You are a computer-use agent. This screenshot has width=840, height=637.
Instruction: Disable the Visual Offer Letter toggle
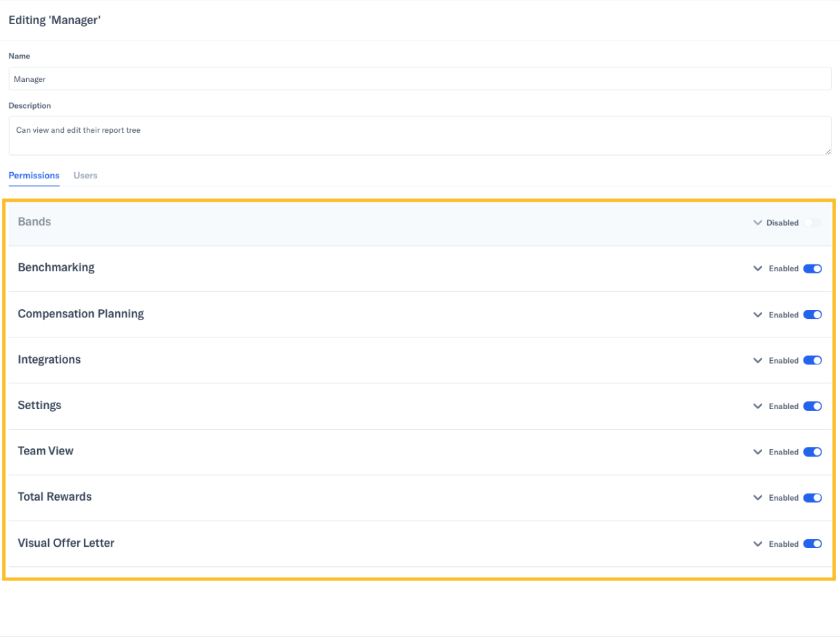(812, 543)
